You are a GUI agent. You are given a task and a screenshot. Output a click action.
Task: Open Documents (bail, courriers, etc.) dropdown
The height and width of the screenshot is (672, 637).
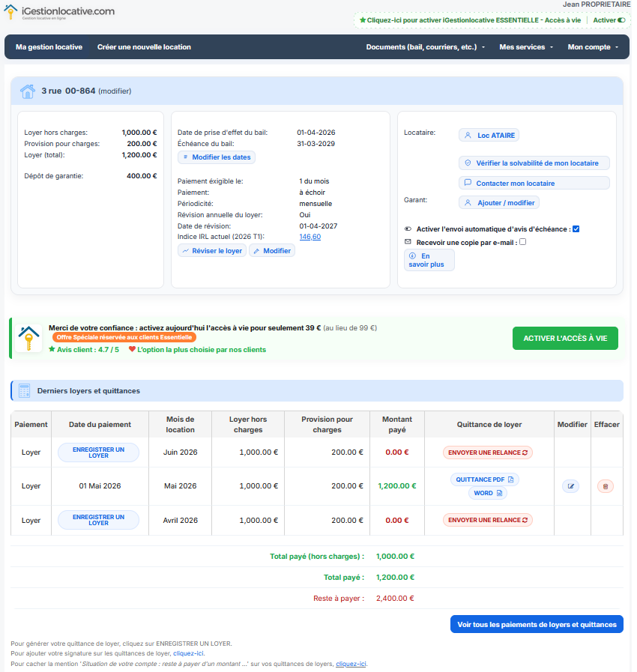tap(425, 47)
